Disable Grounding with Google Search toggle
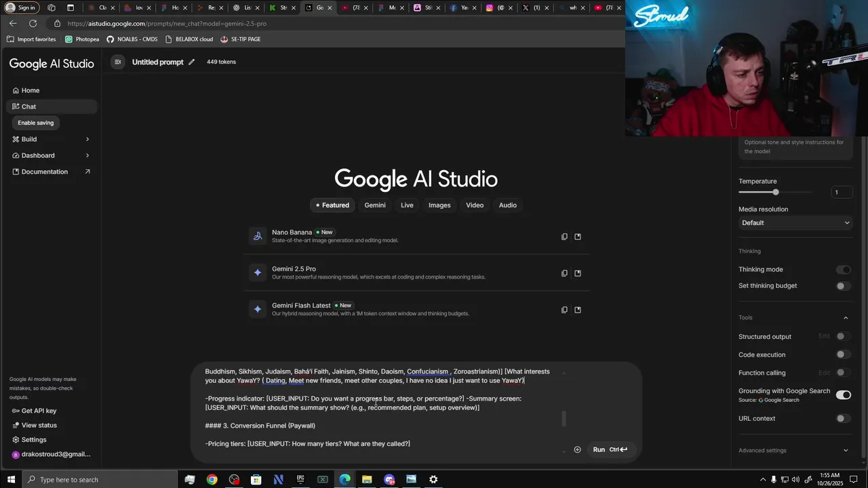 point(844,395)
